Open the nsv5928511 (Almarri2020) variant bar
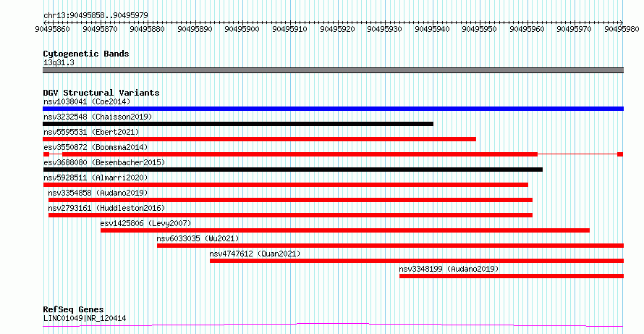 coord(285,185)
